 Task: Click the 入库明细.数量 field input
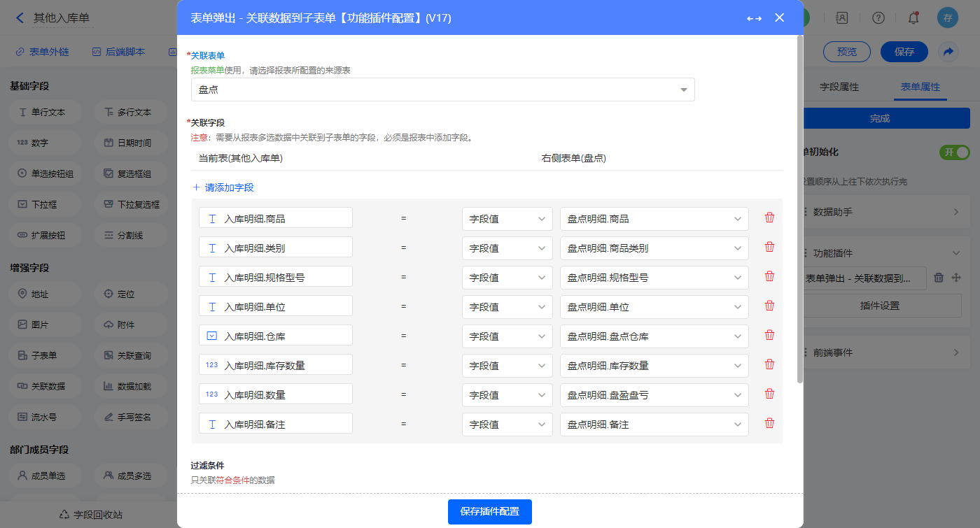275,395
